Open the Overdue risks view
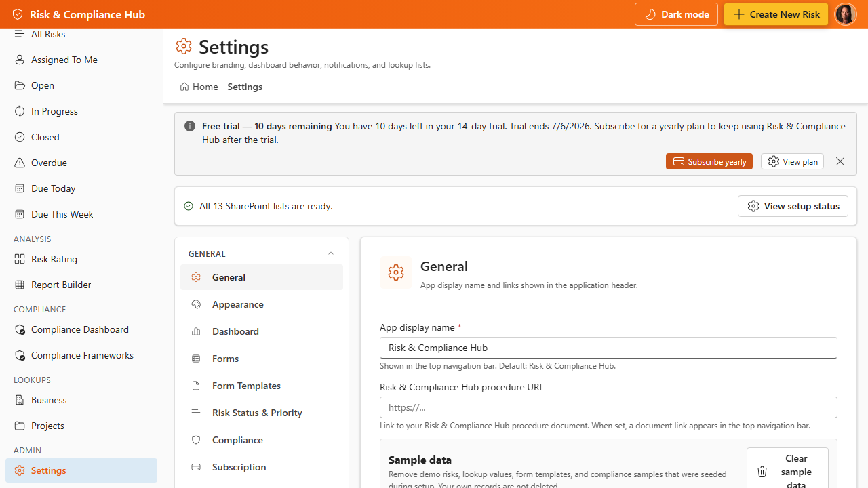Viewport: 868px width, 488px height. 81,163
